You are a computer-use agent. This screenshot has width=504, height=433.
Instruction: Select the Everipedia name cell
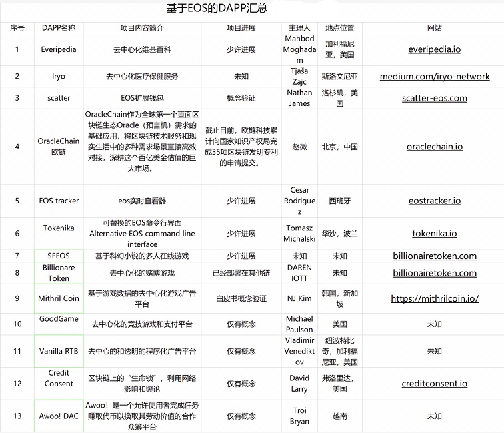tap(59, 49)
